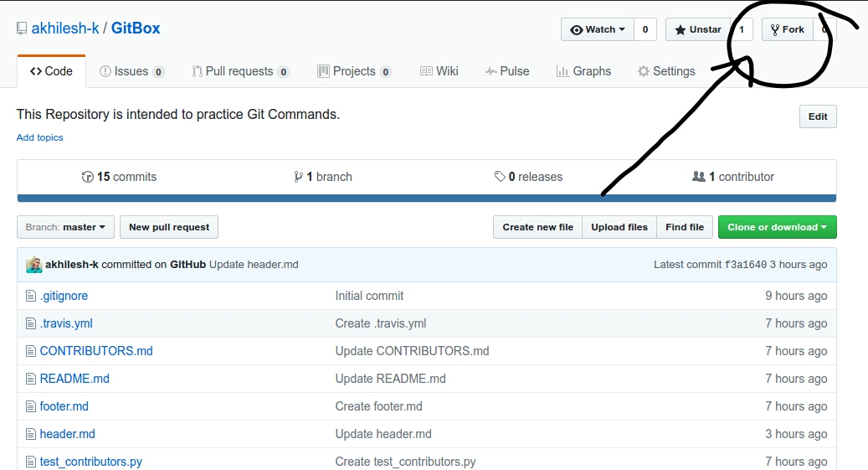
Task: Click the Add topics link
Action: coord(40,137)
